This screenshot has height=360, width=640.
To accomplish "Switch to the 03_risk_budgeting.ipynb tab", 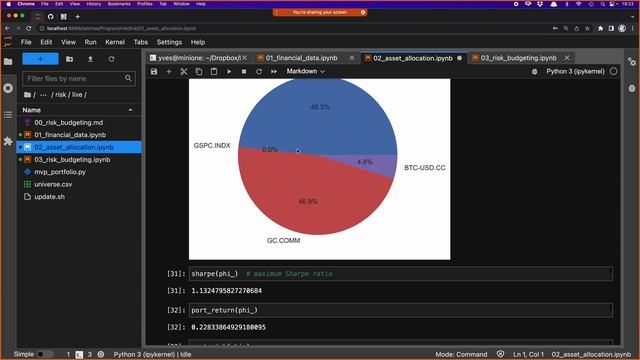I will pos(518,58).
